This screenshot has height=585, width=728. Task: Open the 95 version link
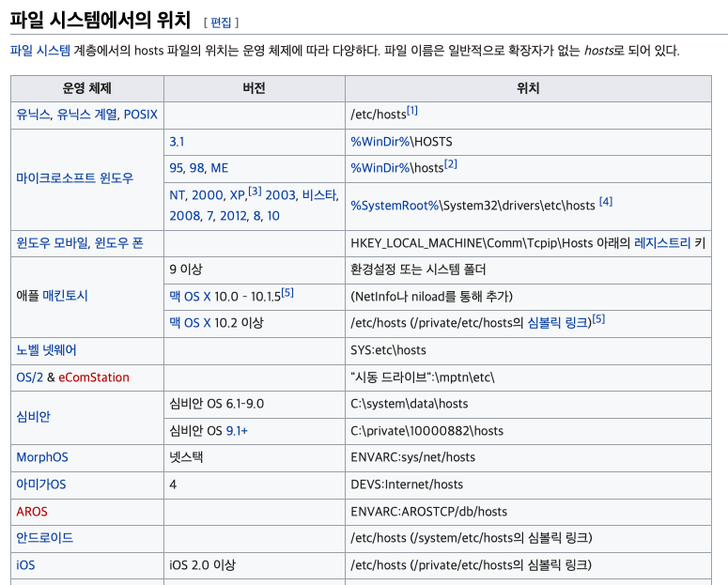(x=176, y=168)
